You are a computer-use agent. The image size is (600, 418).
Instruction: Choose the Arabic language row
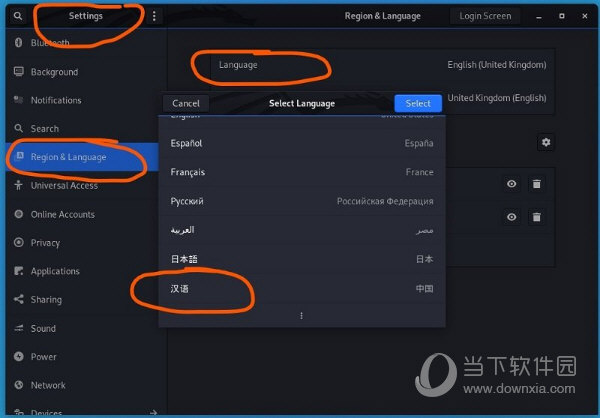[x=302, y=230]
